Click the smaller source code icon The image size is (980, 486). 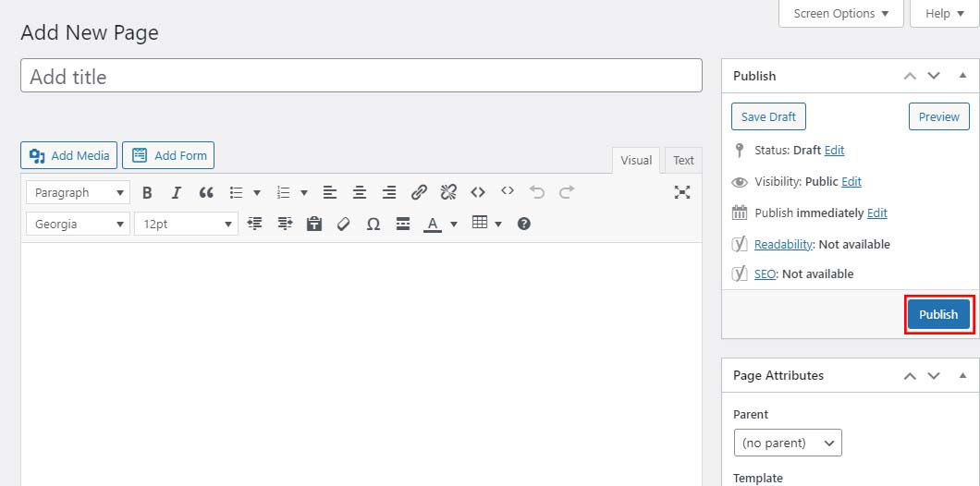pos(508,191)
